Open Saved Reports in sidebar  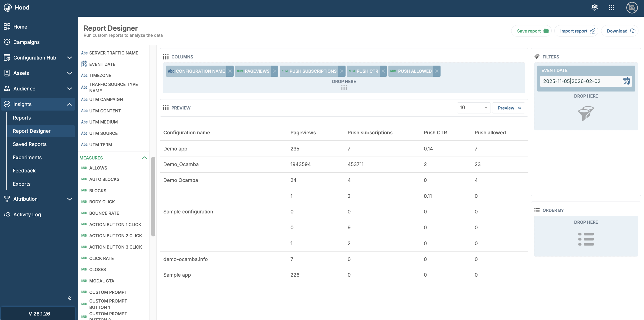tap(30, 144)
